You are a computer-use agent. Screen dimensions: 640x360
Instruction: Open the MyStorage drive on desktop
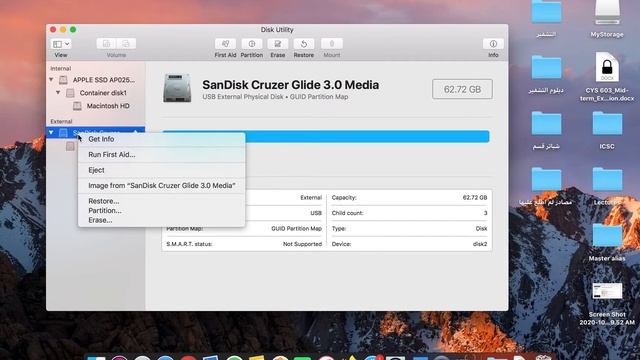(607, 12)
